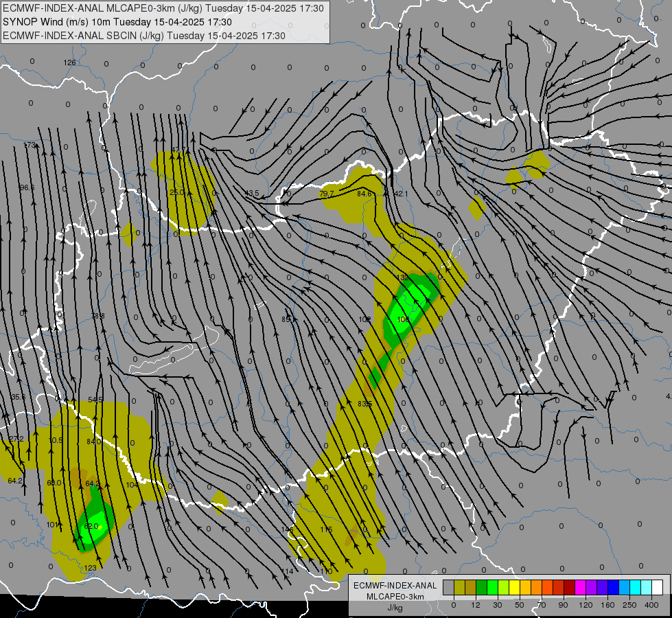The height and width of the screenshot is (618, 672).
Task: Click the legend tick label 400
Action: [651, 605]
